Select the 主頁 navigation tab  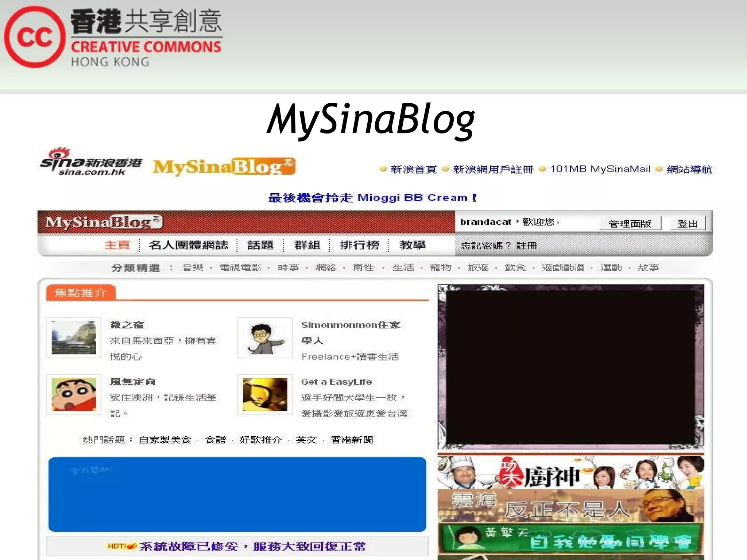pos(117,245)
